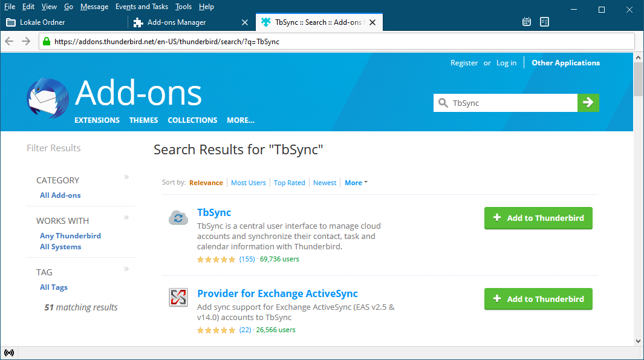
Task: Go to THEMES section
Action: [144, 120]
